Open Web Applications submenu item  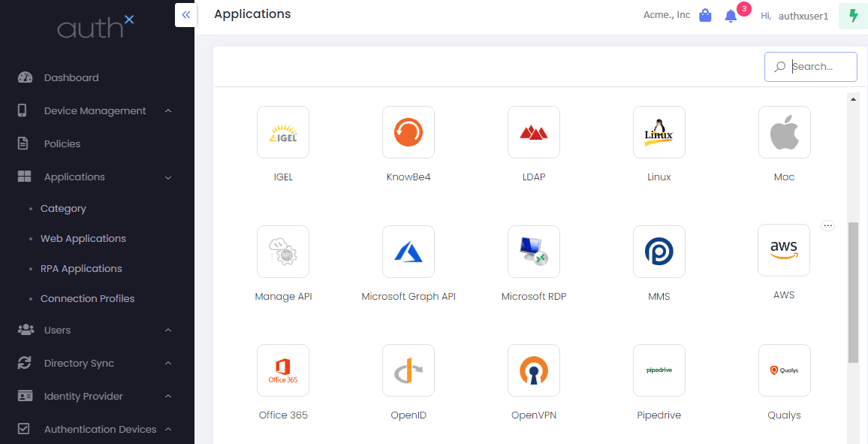[83, 239]
